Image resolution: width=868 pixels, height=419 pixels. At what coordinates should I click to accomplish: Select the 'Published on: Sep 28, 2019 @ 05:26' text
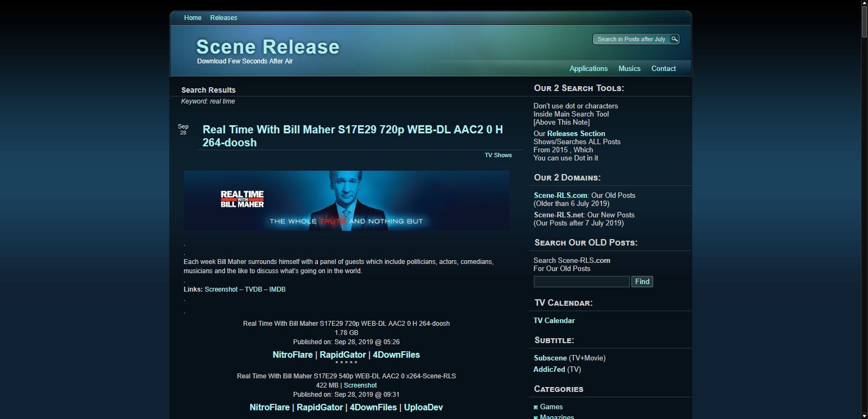point(346,342)
